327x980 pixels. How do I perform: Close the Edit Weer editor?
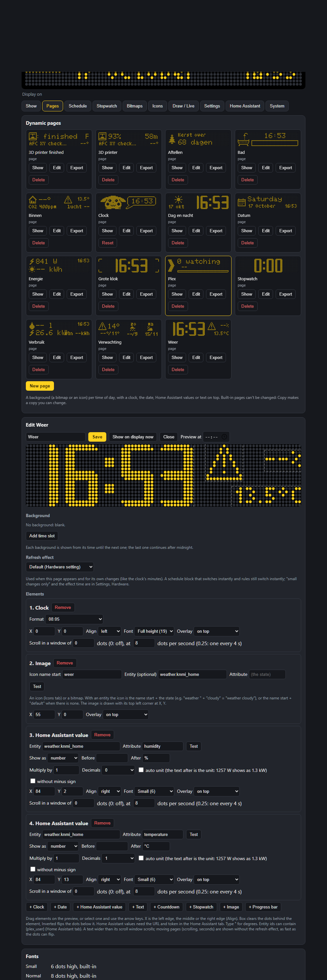[169, 437]
